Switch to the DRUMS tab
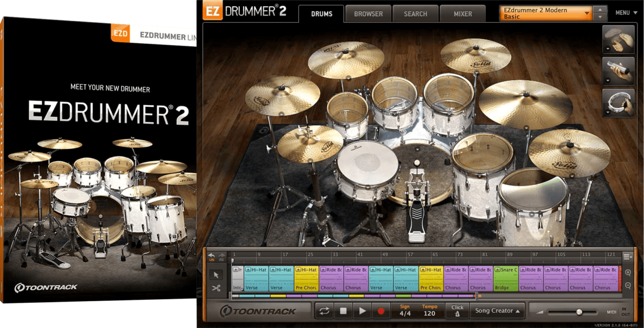The image size is (644, 328). [x=322, y=14]
